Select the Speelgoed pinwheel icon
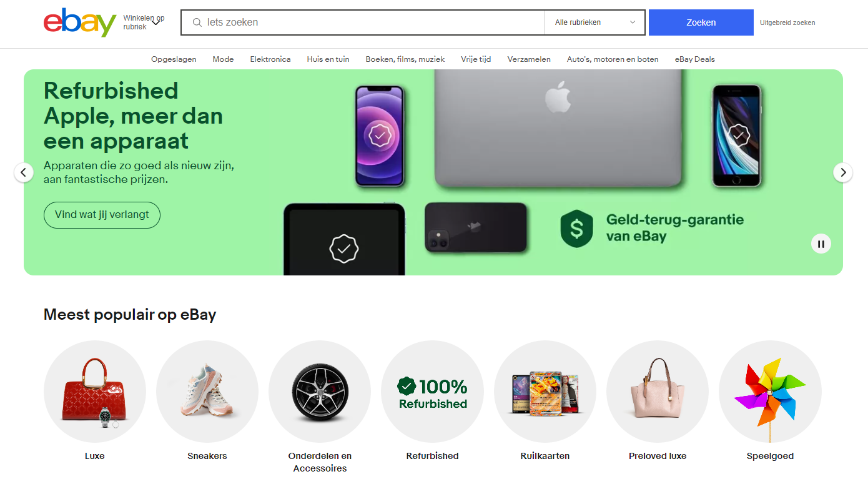This screenshot has height=484, width=868. (770, 392)
